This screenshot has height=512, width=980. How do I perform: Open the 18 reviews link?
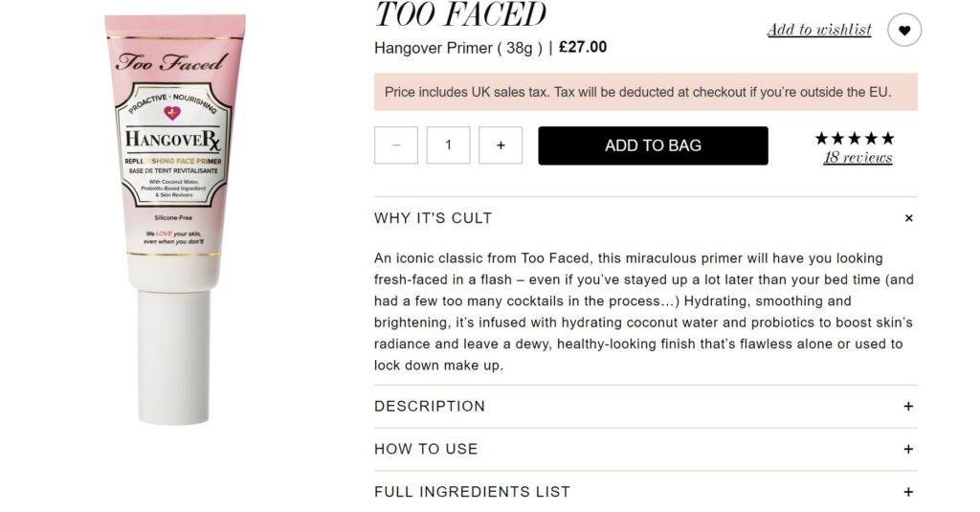(857, 158)
